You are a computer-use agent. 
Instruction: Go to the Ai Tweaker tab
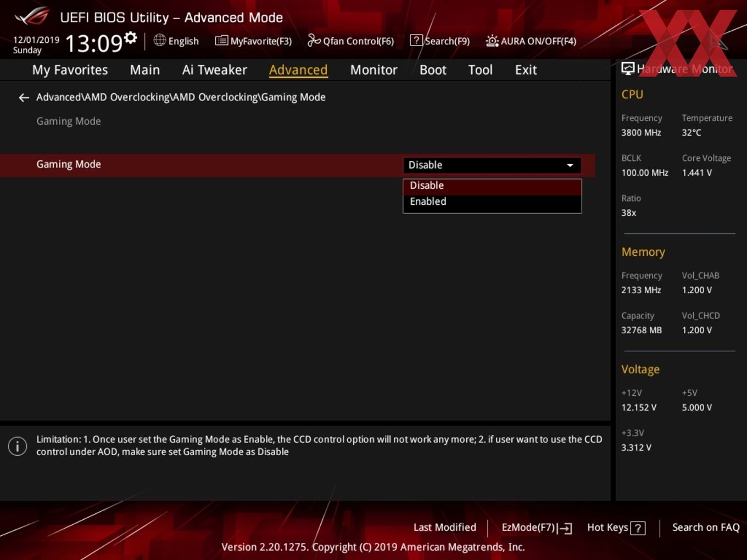click(x=215, y=70)
